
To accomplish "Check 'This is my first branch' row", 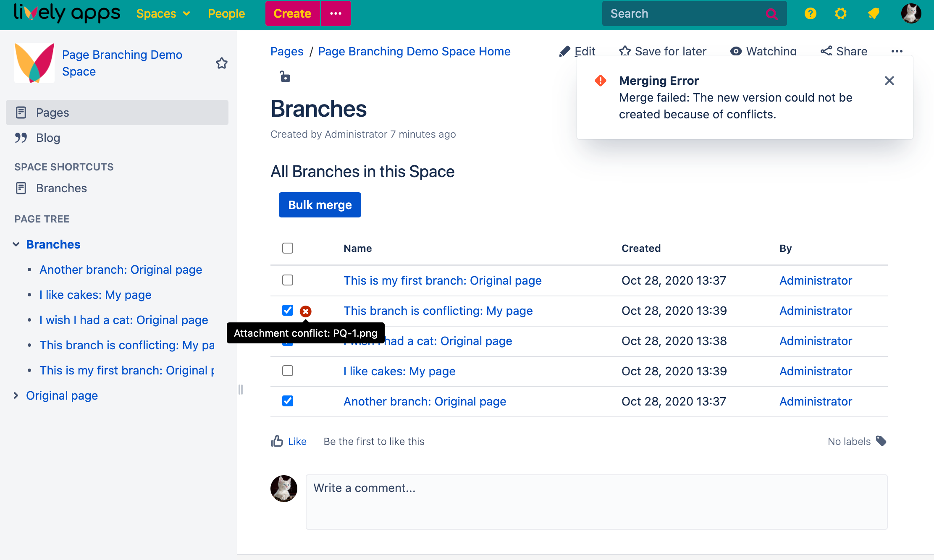I will point(288,280).
